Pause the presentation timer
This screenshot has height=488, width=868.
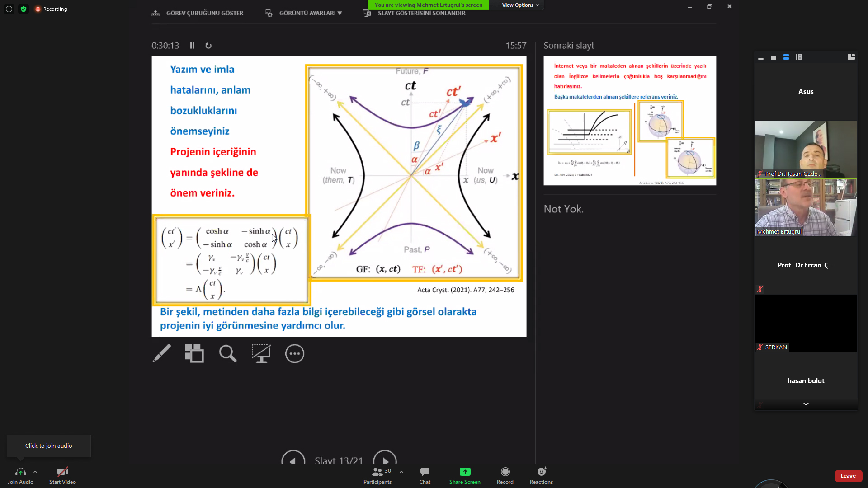192,46
